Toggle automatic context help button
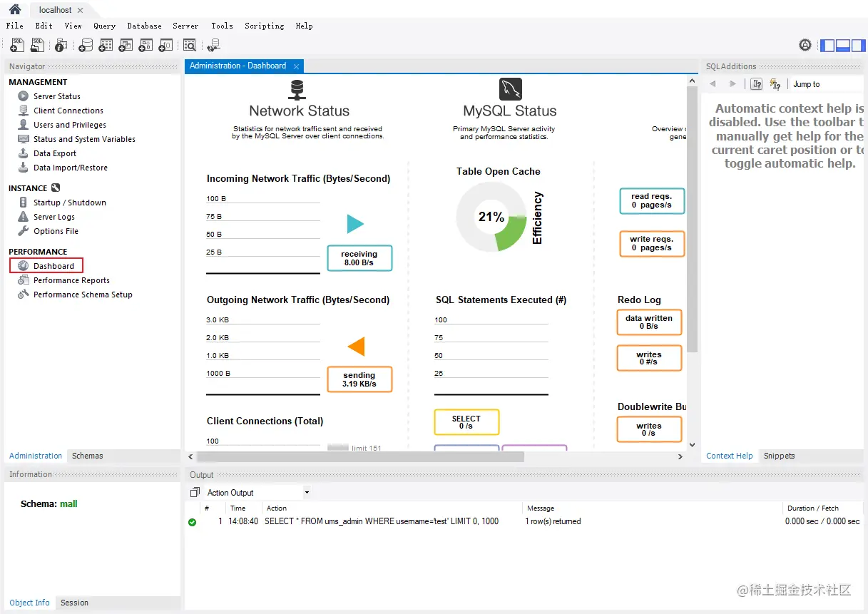Viewport: 868px width, 614px height. (757, 84)
